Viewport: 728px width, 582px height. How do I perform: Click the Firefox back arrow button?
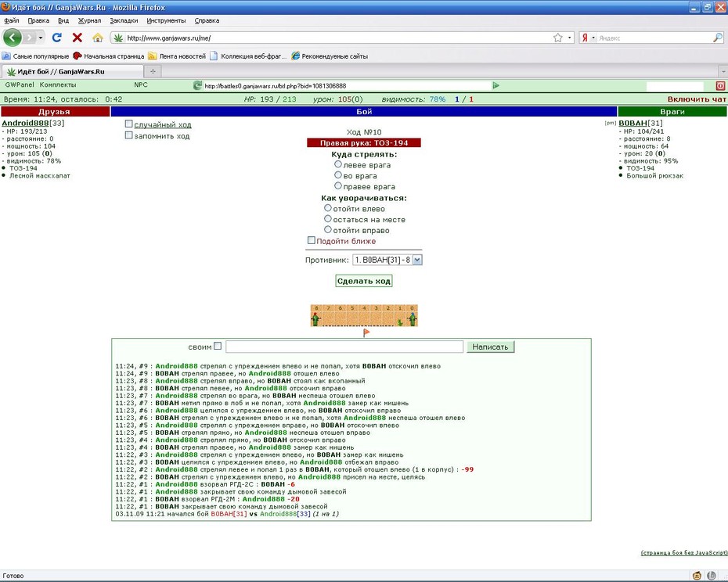point(13,38)
